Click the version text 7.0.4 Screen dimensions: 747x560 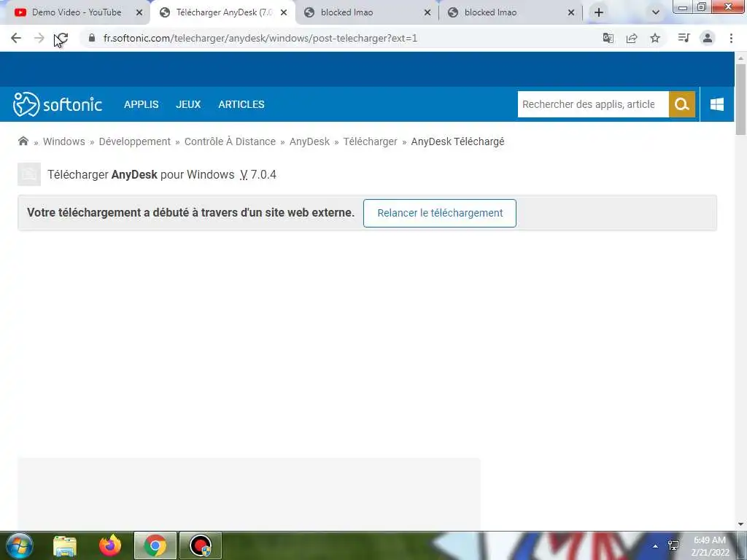(263, 175)
